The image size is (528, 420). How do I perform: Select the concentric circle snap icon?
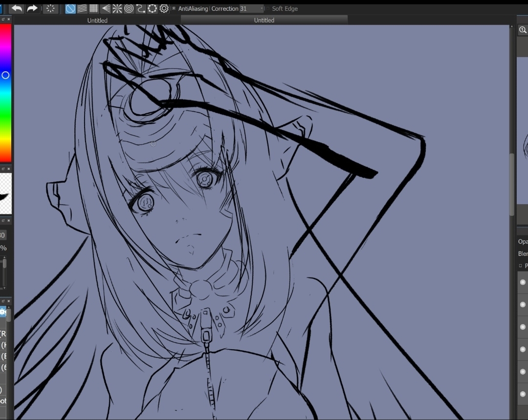click(x=129, y=8)
